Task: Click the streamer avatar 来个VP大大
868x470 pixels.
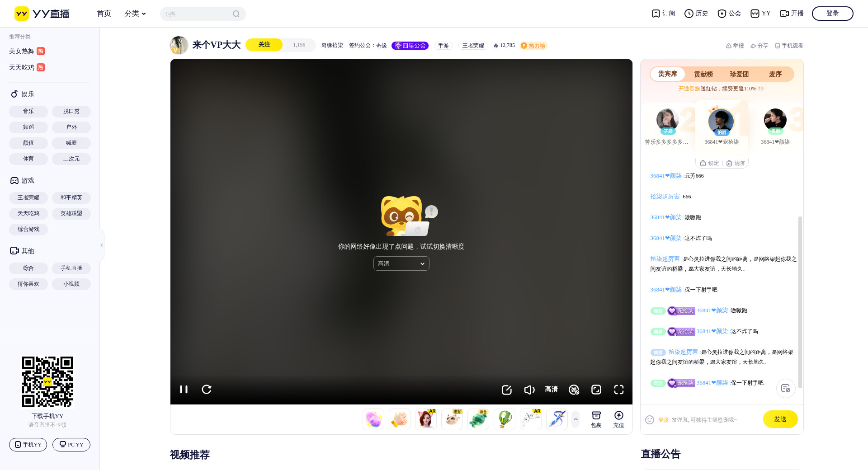Action: tap(179, 45)
